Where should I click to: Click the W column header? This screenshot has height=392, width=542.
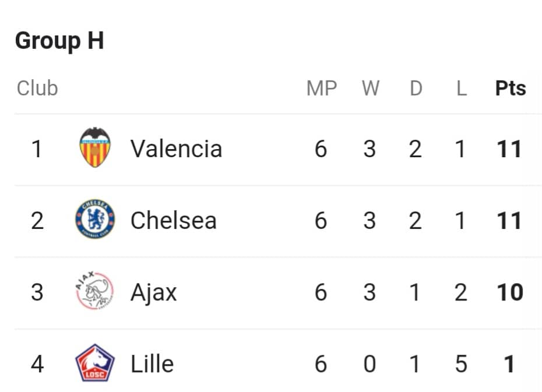[x=371, y=88]
